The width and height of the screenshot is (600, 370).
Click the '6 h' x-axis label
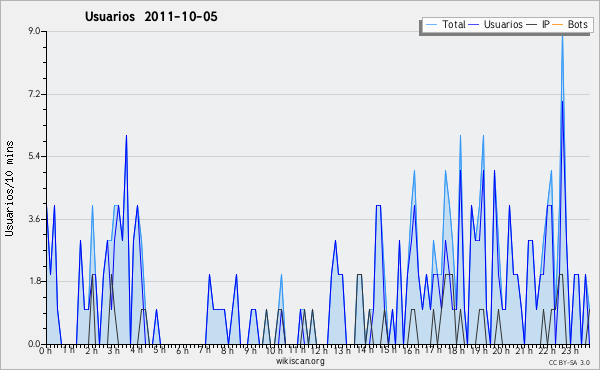click(182, 350)
